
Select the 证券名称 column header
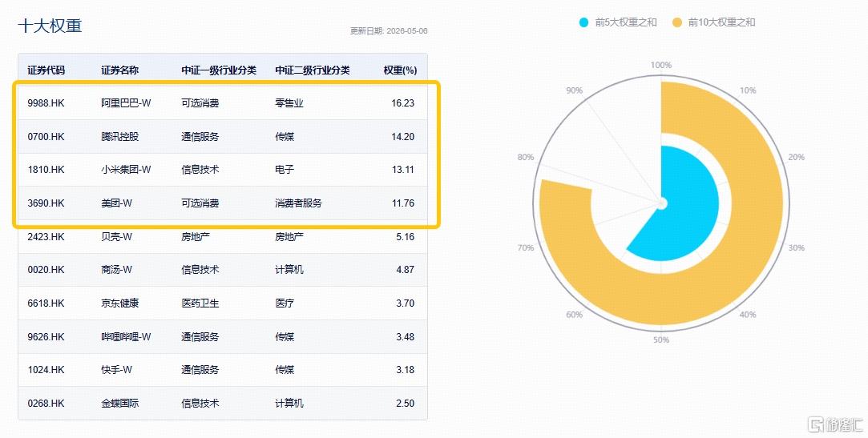pos(119,70)
